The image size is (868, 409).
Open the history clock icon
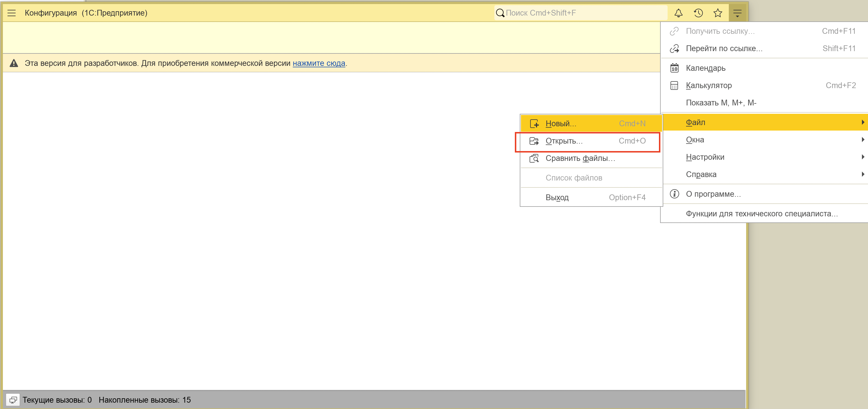(698, 13)
